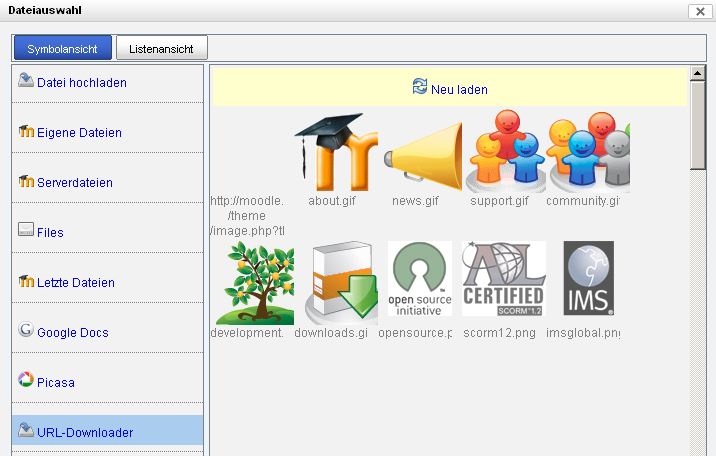716x456 pixels.
Task: Open Letzte Dateien list
Action: pos(76,283)
